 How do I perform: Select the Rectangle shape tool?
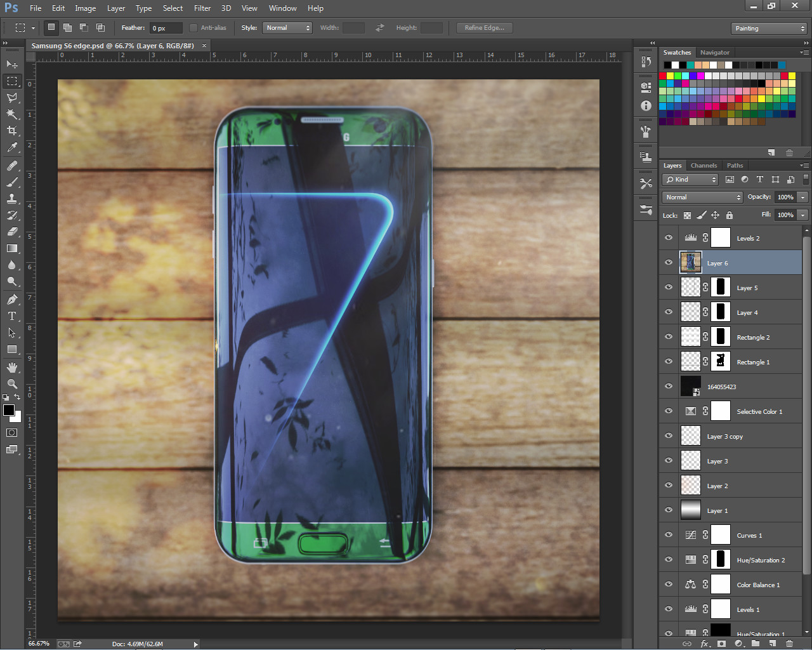(12, 349)
